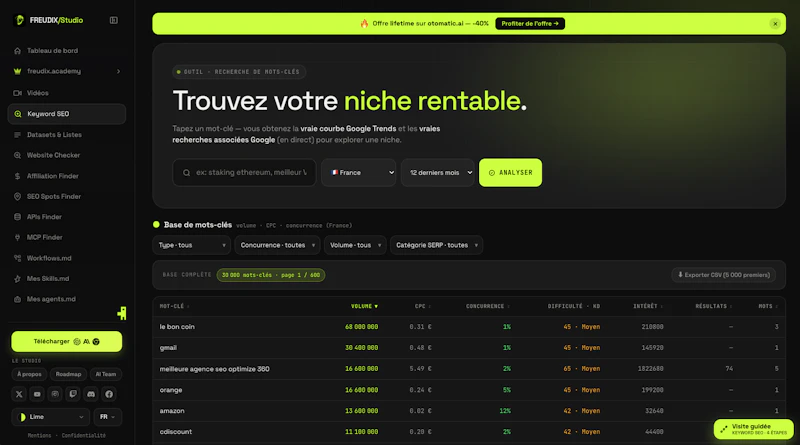This screenshot has width=800, height=445.
Task: Click the 'le bon coin' keyword
Action: pos(177,327)
